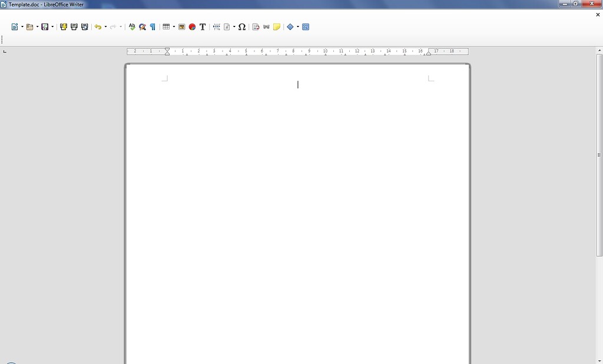Image resolution: width=603 pixels, height=364 pixels.
Task: Insert a page break
Action: [x=216, y=27]
